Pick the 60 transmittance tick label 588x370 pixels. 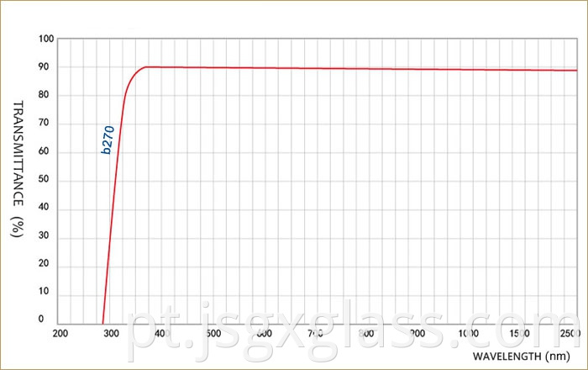47,152
